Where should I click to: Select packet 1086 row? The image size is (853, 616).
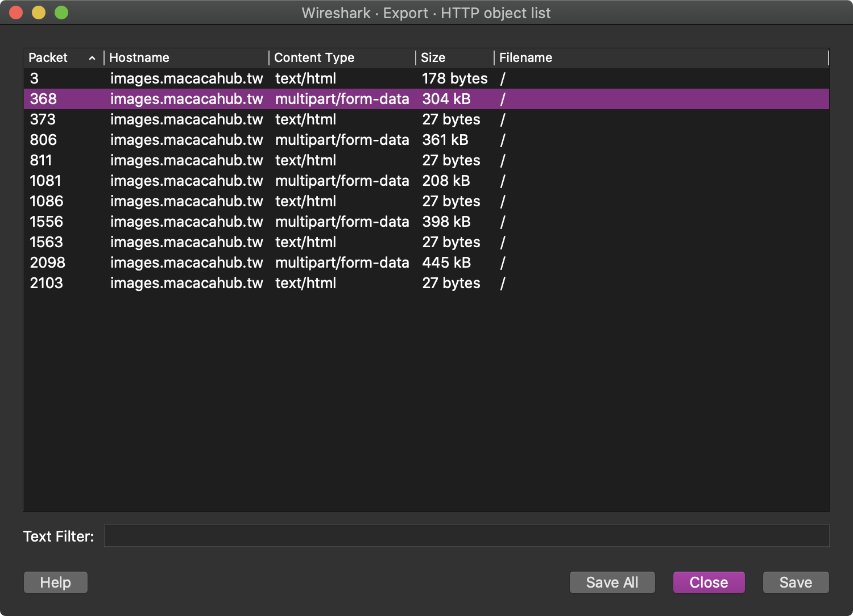pyautogui.click(x=426, y=201)
